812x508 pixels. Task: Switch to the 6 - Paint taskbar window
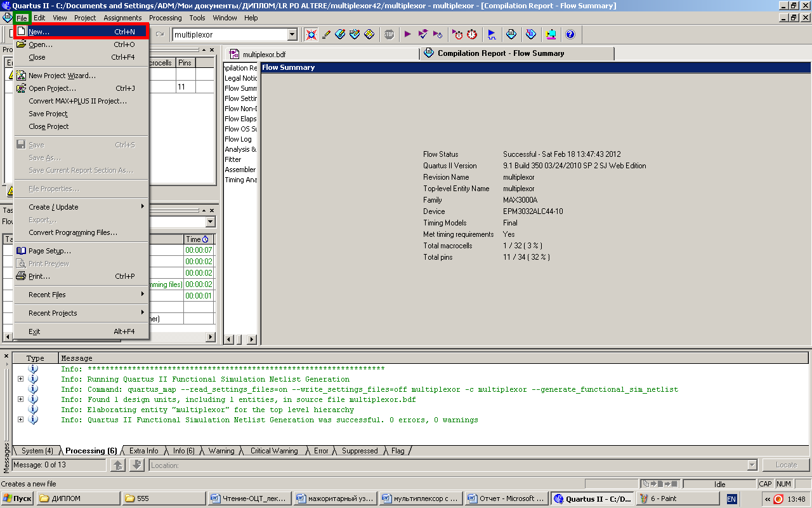[x=678, y=498]
